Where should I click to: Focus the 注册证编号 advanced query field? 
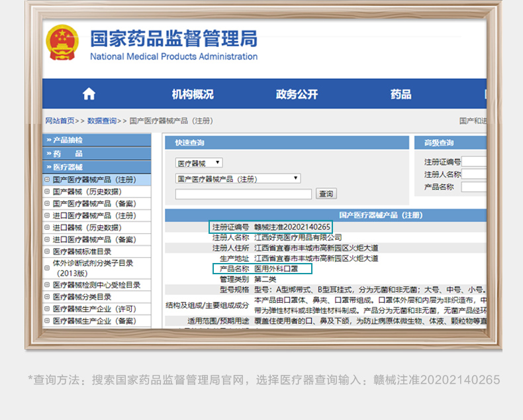click(x=473, y=162)
